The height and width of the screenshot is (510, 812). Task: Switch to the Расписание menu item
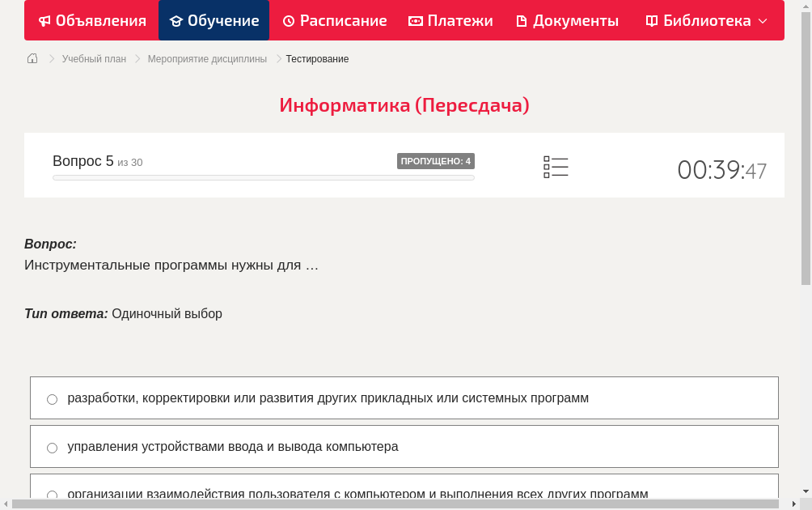click(x=335, y=20)
